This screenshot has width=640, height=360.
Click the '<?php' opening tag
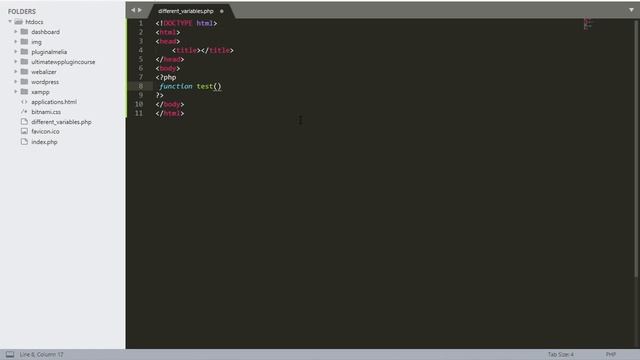coord(166,77)
